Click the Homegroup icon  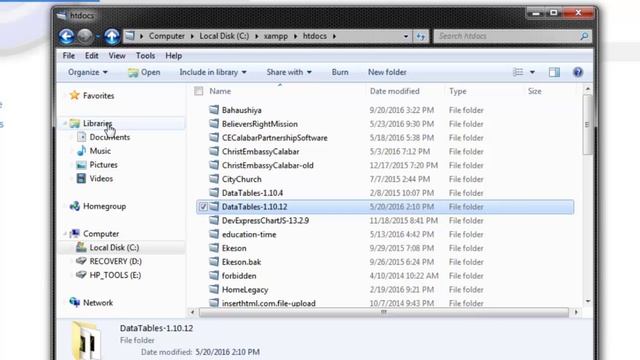(74, 206)
